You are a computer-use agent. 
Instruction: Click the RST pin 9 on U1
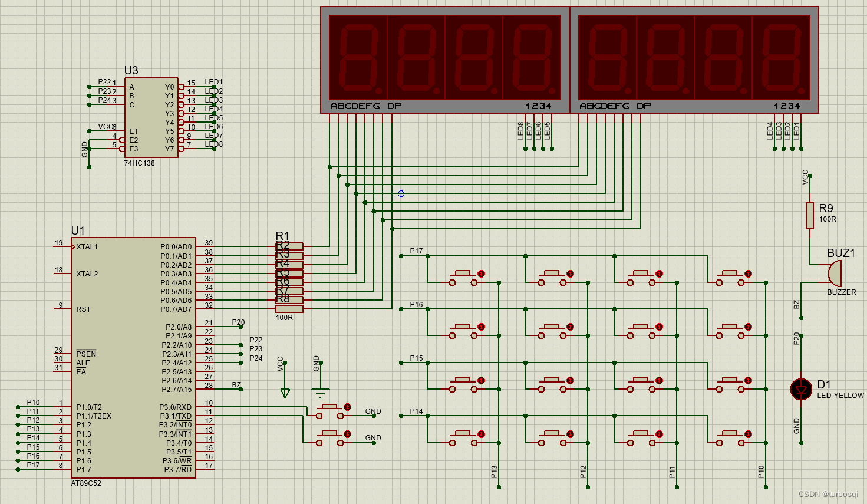(62, 308)
